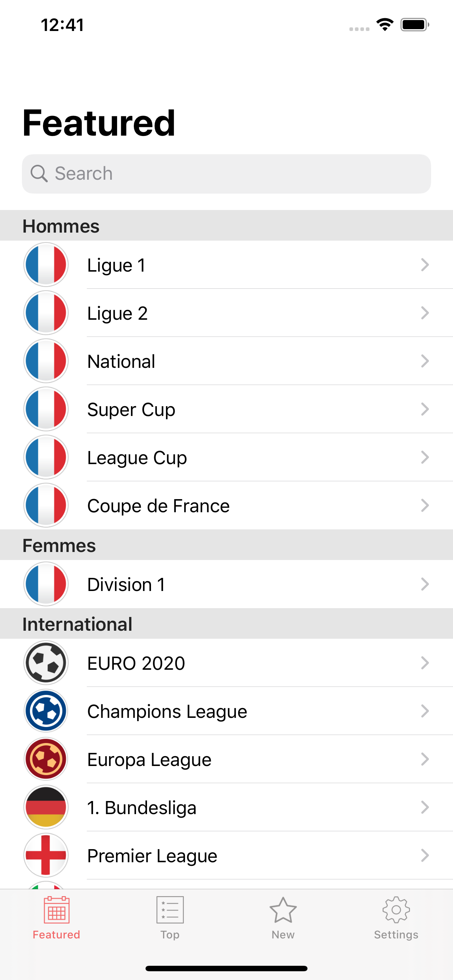This screenshot has width=453, height=980.
Task: Open the Super Cup disclosure chevron
Action: pyautogui.click(x=425, y=409)
